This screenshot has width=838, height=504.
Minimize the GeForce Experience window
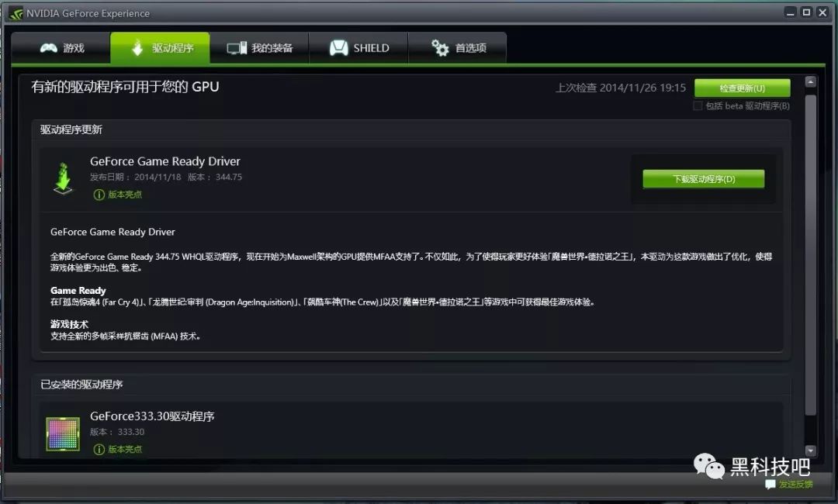point(791,12)
